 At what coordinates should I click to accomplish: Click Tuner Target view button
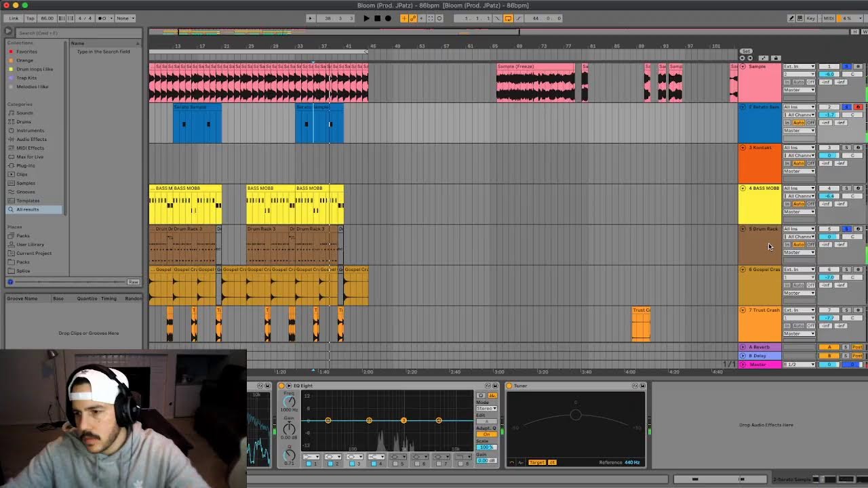tap(537, 462)
